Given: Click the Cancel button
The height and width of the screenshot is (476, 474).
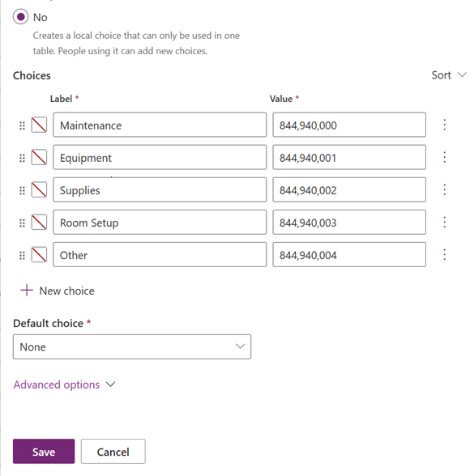Looking at the screenshot, I should pyautogui.click(x=113, y=451).
